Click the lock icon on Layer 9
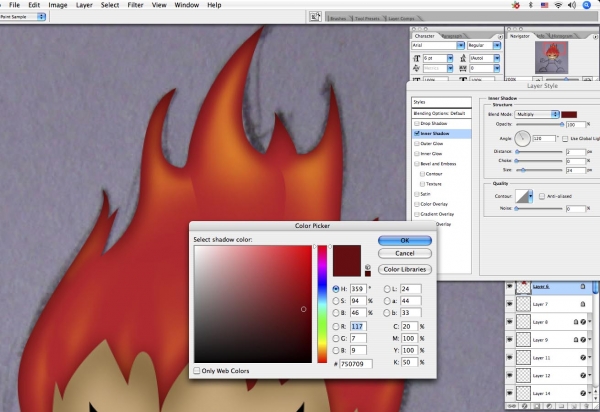This screenshot has height=412, width=600. [576, 340]
